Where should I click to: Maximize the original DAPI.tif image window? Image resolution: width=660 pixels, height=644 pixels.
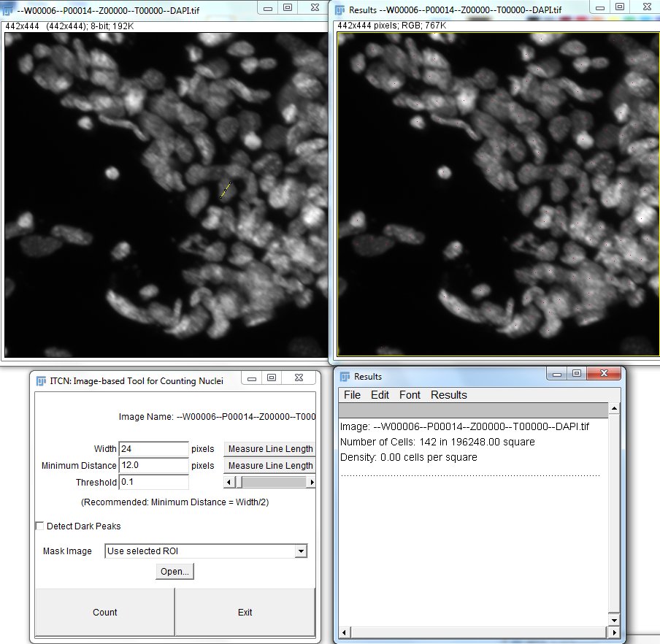click(288, 8)
